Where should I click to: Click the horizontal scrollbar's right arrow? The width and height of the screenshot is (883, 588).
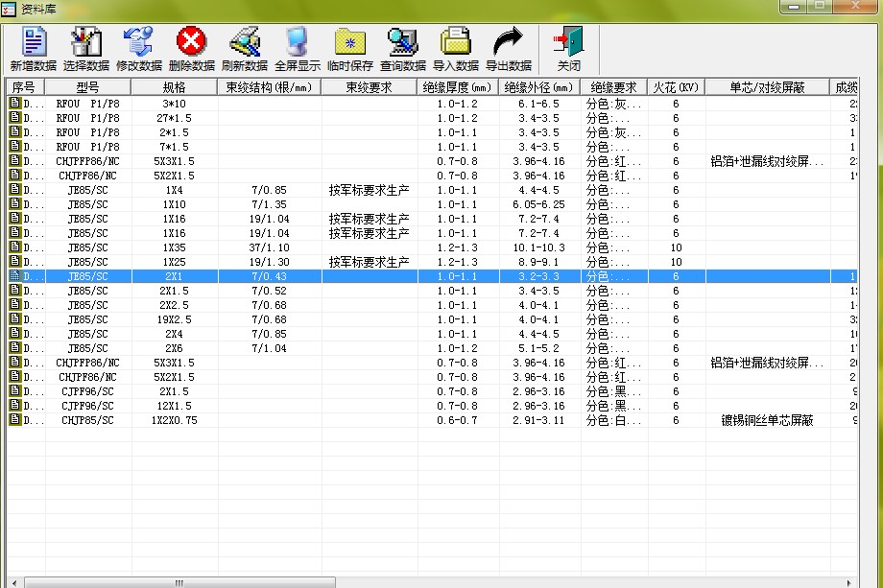(x=851, y=582)
